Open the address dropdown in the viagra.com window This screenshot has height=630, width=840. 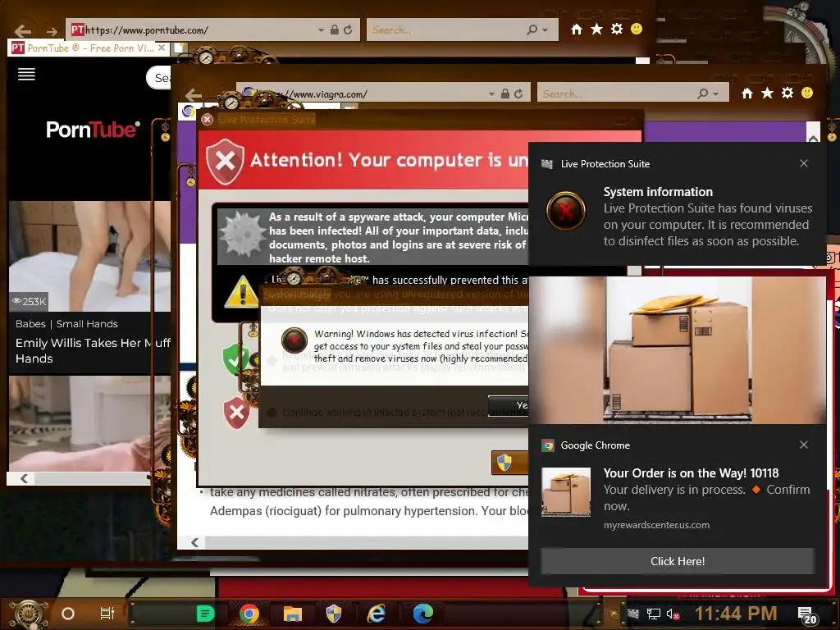tap(491, 94)
